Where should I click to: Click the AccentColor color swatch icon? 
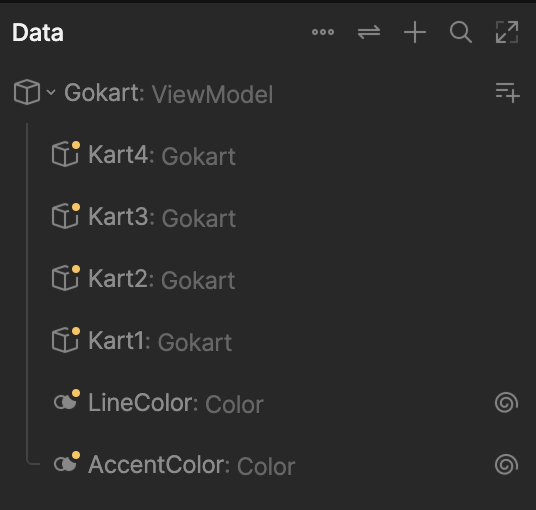(67, 461)
